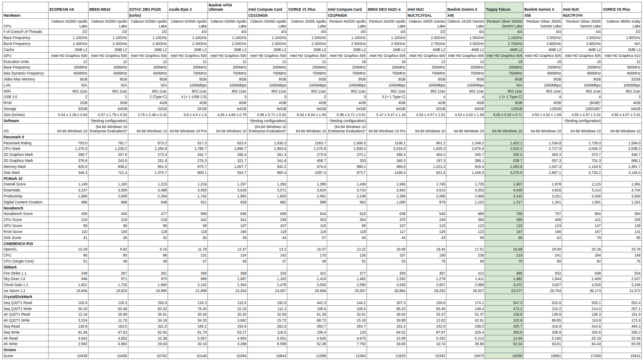Select the CINEBENCH R15 section label
Screen dimensions: 644x361
pyautogui.click(x=18, y=244)
